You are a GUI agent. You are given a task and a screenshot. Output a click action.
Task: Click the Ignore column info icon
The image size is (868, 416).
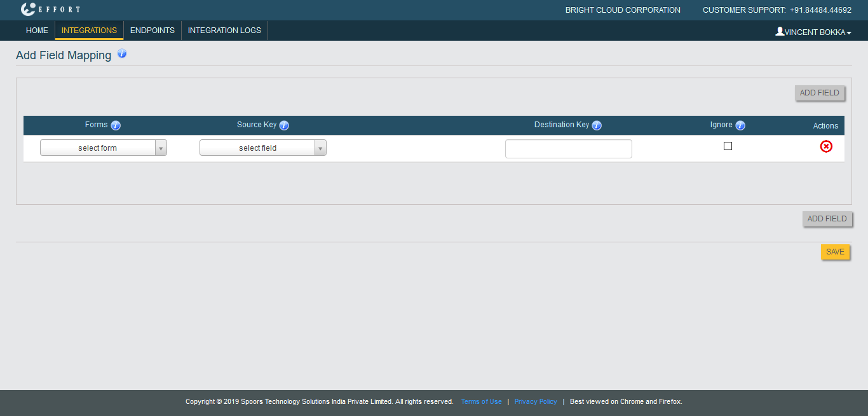(x=740, y=125)
